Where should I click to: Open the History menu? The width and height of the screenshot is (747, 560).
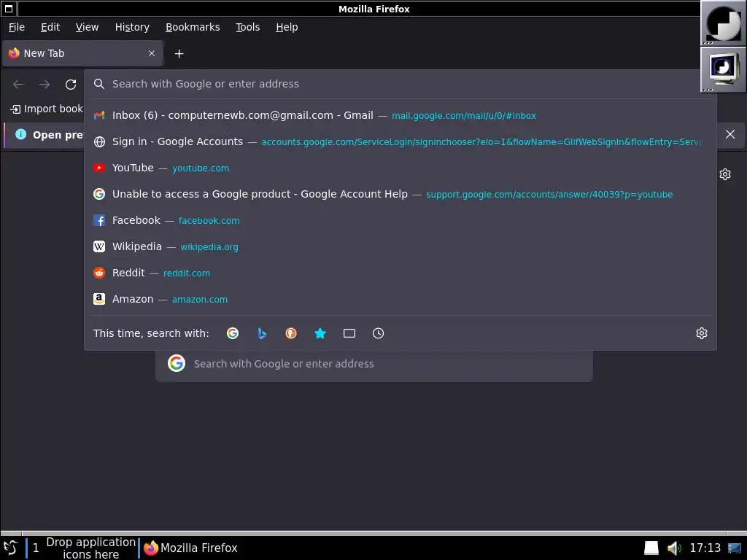(x=132, y=27)
